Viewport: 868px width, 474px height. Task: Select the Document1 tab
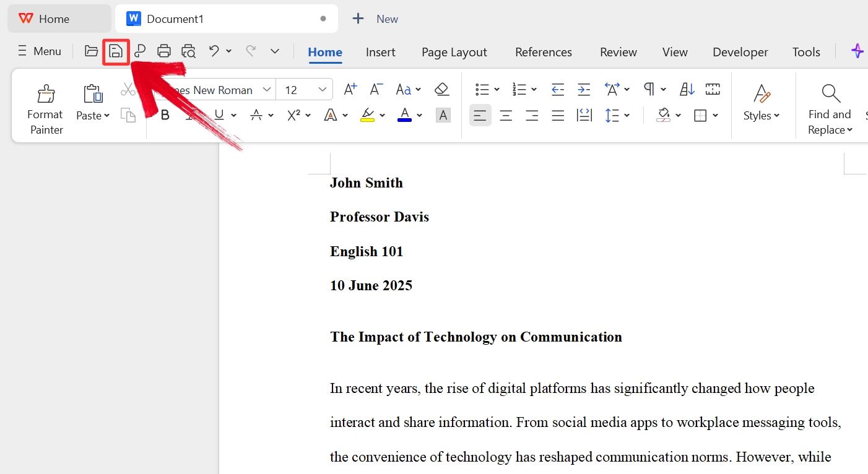[227, 19]
